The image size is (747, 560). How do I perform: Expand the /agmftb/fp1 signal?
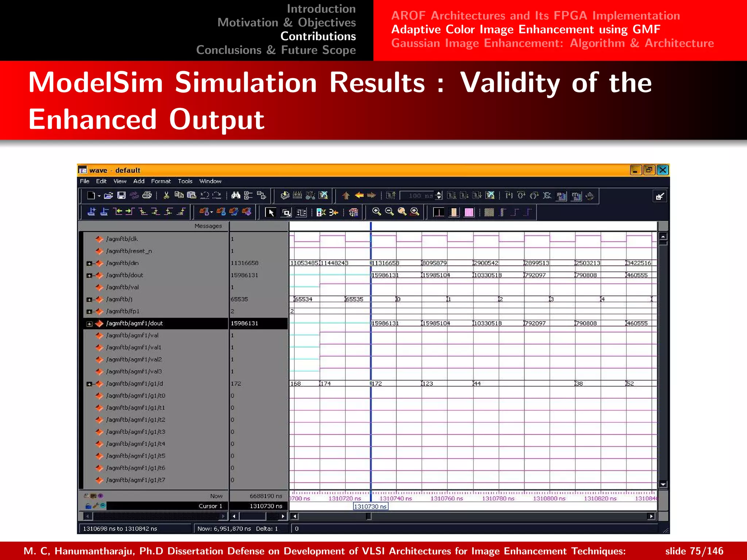[x=89, y=311]
